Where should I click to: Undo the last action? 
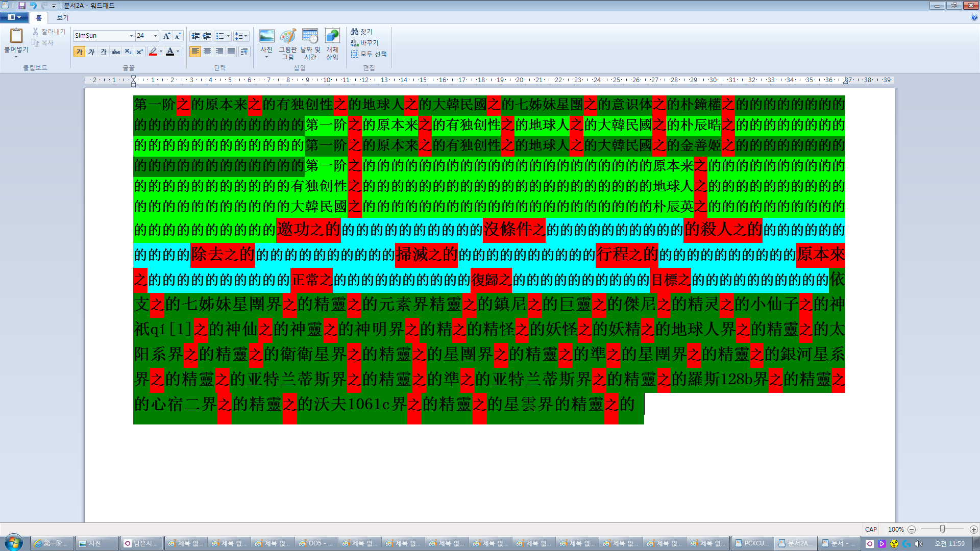point(33,6)
